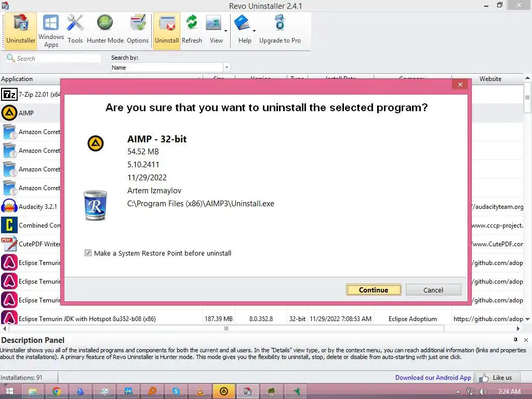Show hidden system tray icons
Viewport: 532px width, 399px height.
[458, 392]
